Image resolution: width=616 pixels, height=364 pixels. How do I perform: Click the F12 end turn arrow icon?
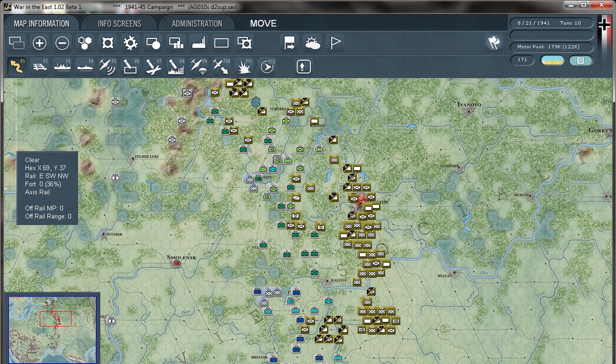tap(267, 66)
